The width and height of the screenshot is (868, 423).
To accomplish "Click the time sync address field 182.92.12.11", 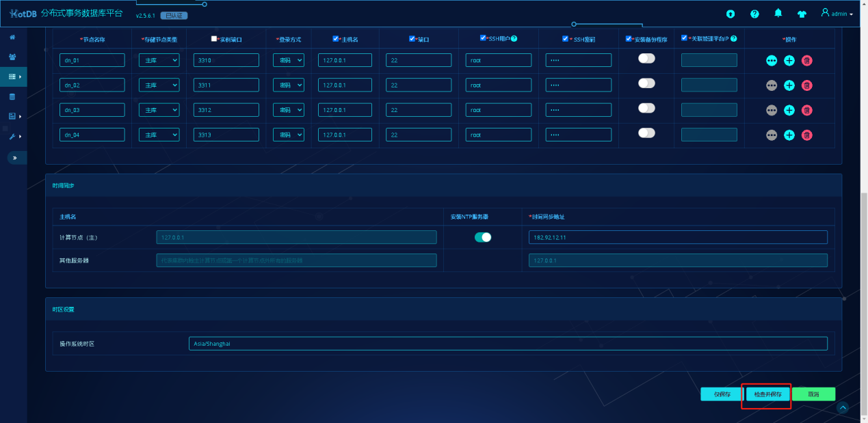I will pos(678,237).
